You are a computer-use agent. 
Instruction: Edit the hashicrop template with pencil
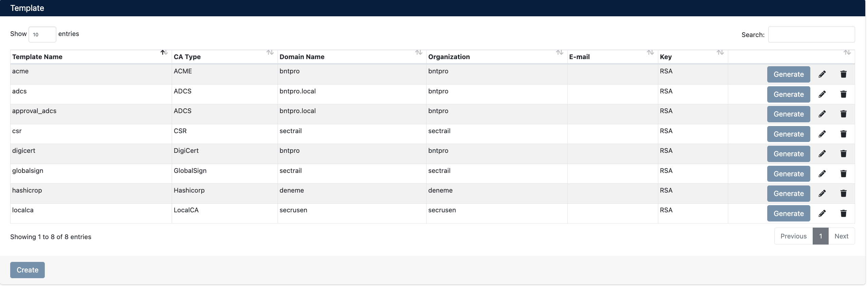822,194
